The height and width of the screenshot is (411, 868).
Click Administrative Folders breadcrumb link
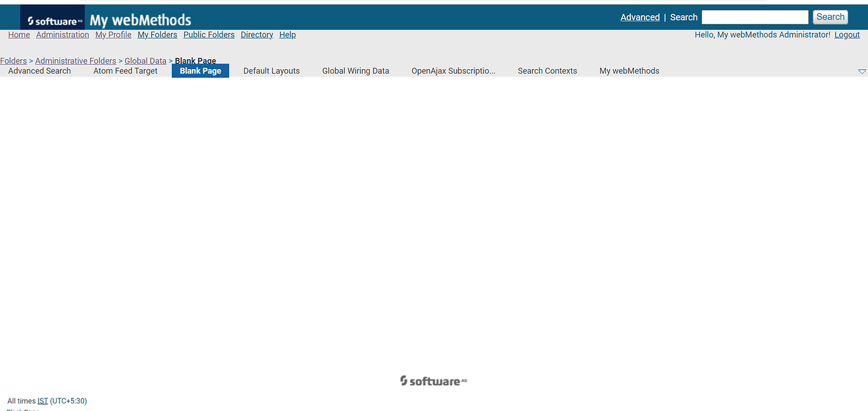coord(75,61)
